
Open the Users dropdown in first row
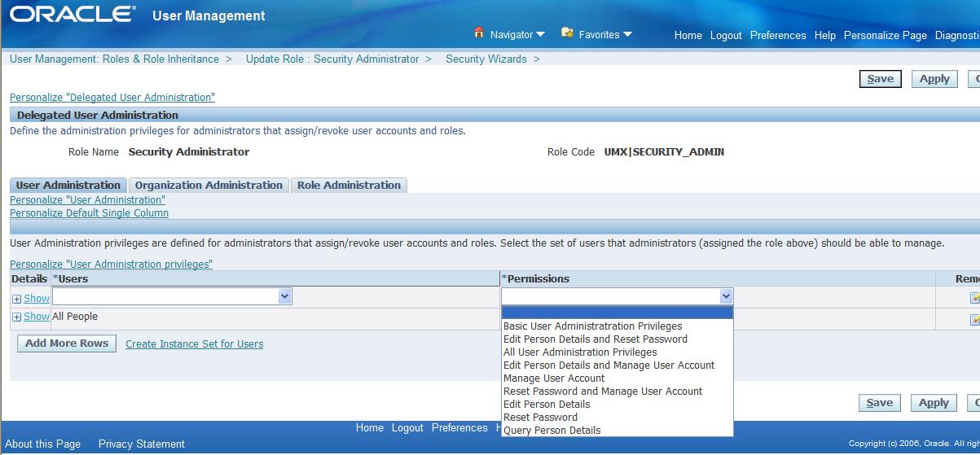(285, 297)
